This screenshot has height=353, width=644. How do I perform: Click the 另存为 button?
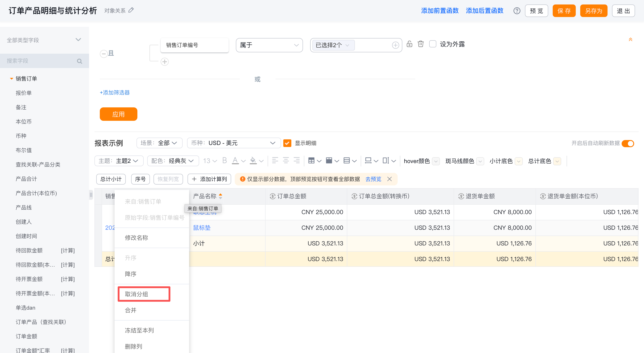pyautogui.click(x=593, y=11)
